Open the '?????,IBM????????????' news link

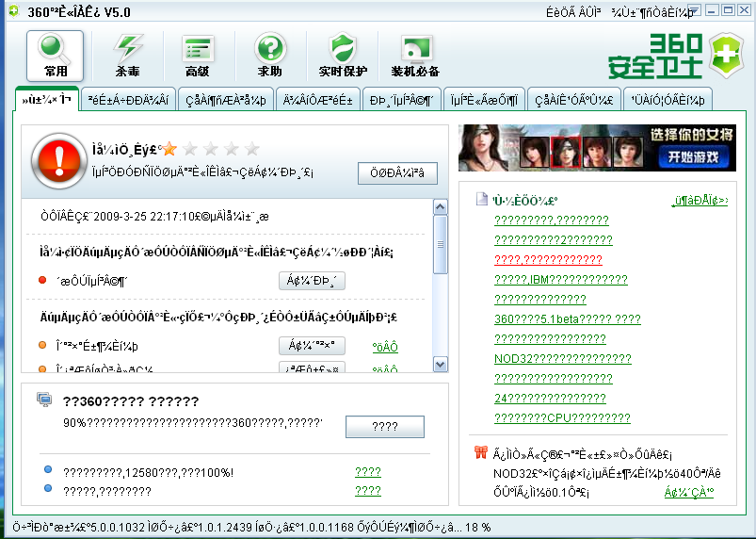[561, 280]
